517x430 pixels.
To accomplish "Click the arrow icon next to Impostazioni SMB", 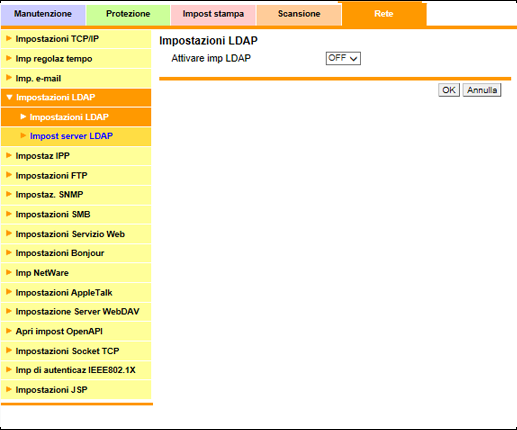I will pos(9,214).
